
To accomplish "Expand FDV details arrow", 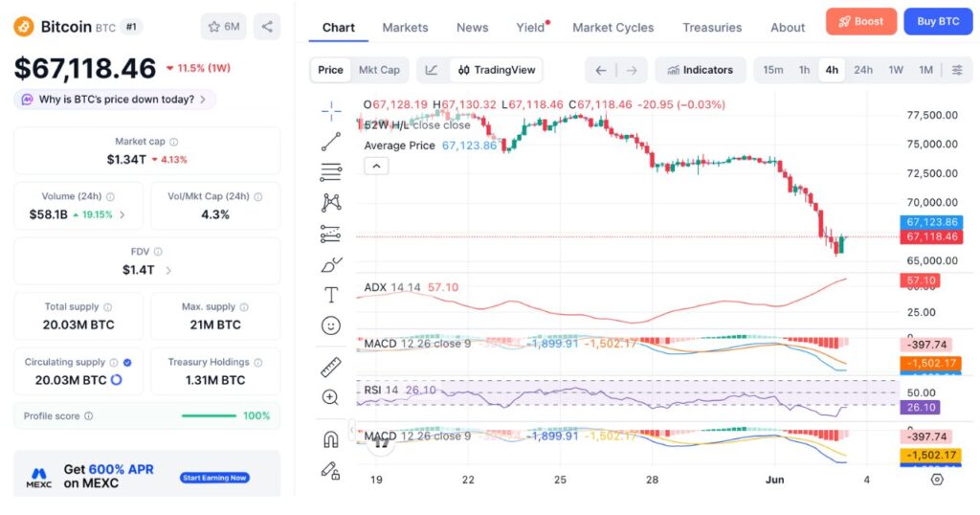I will point(168,270).
